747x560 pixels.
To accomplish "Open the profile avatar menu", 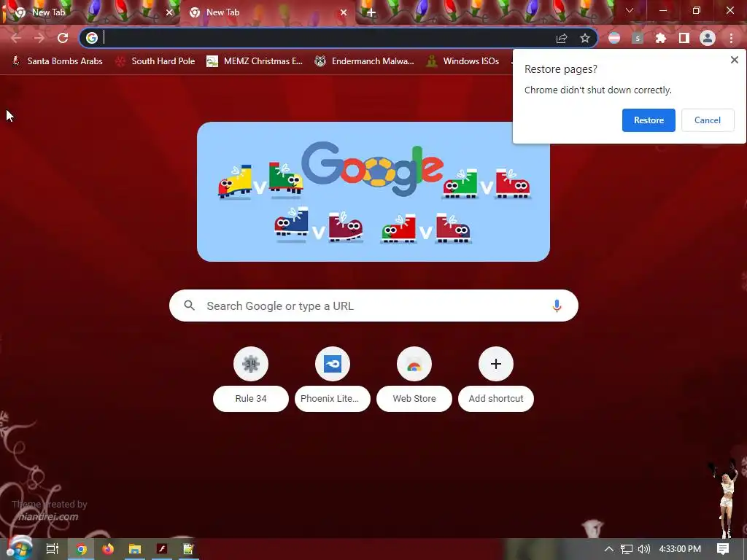I will [708, 38].
